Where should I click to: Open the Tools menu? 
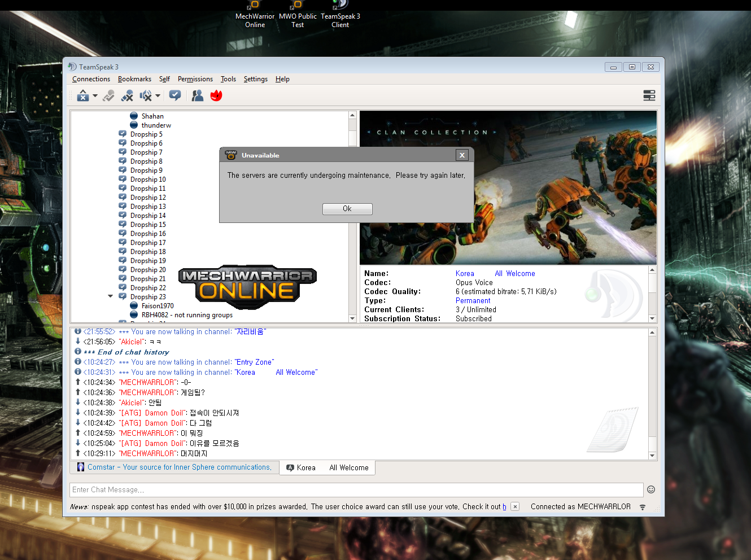click(x=228, y=79)
